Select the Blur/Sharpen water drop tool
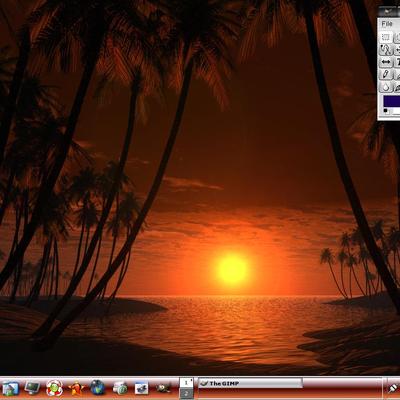 coord(386,87)
